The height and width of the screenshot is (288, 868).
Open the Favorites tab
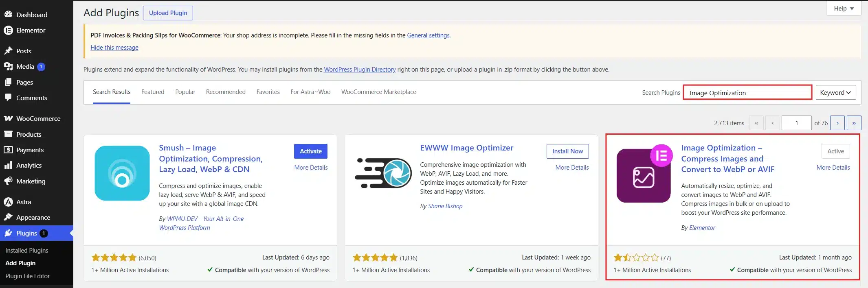tap(268, 92)
